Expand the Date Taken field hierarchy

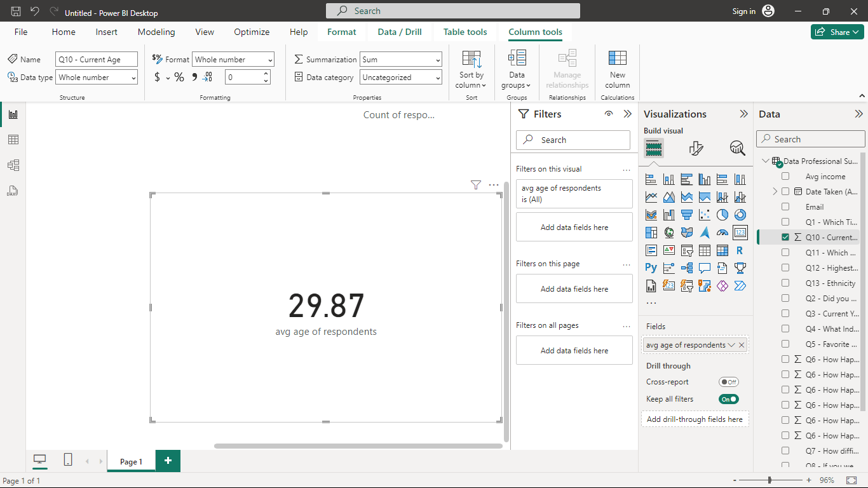[775, 191]
